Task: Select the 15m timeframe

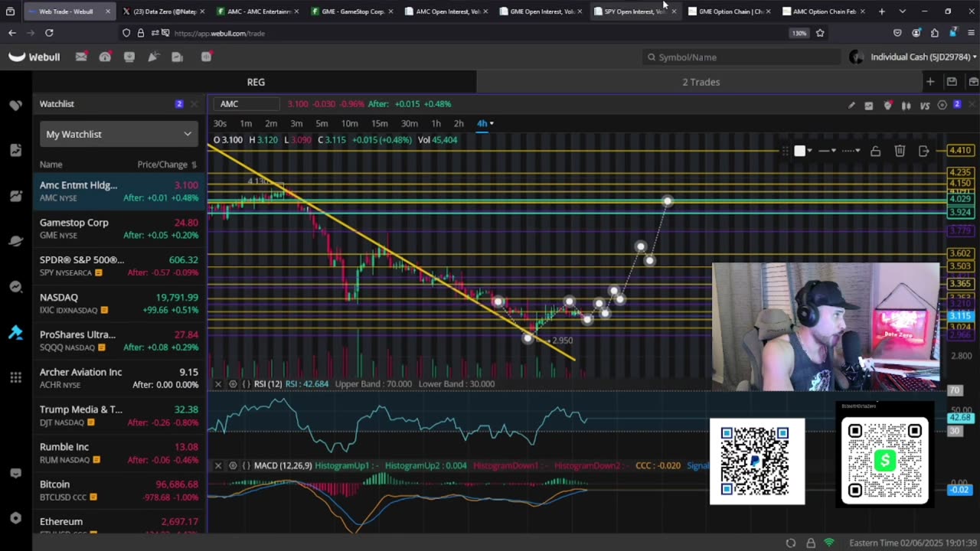Action: pyautogui.click(x=380, y=123)
